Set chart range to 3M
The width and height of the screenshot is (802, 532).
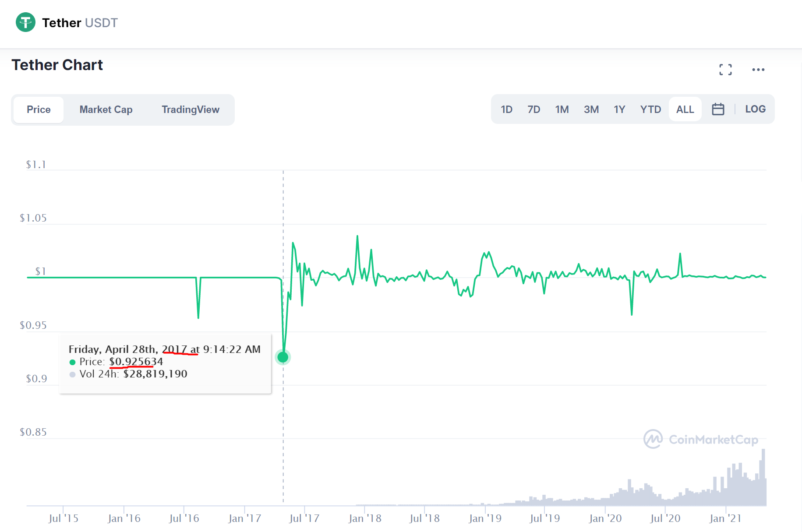click(591, 109)
